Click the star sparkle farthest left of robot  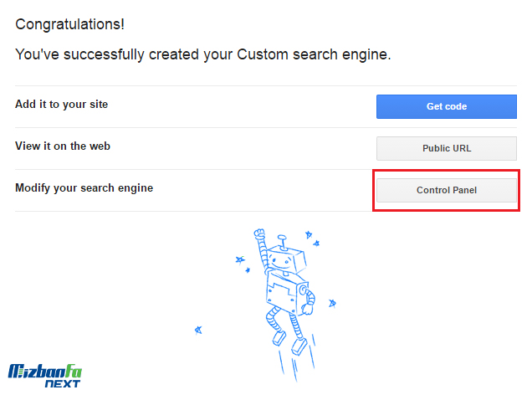click(197, 329)
